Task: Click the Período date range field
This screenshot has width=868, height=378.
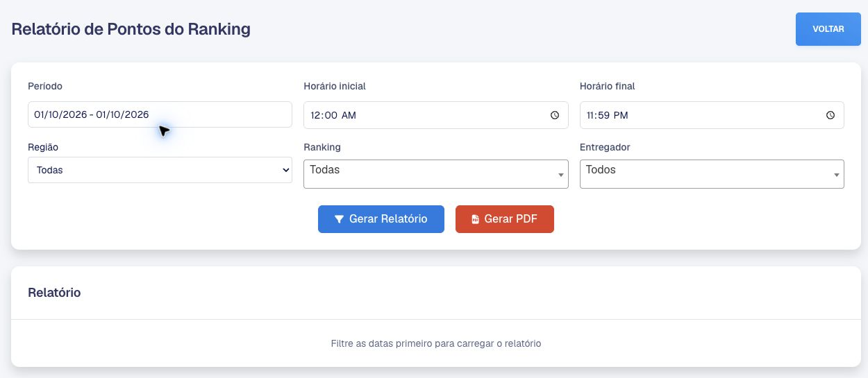Action: pyautogui.click(x=160, y=114)
